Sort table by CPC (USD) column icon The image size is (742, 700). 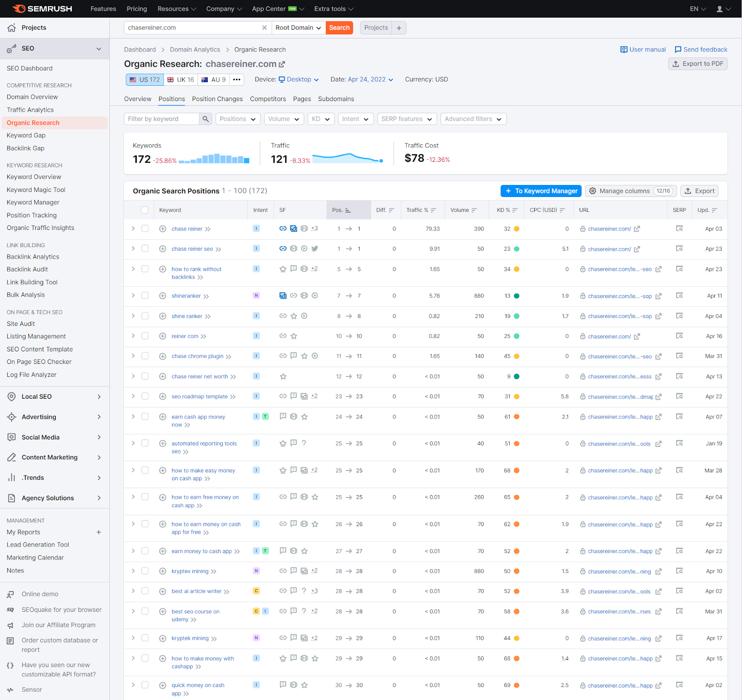pyautogui.click(x=562, y=210)
